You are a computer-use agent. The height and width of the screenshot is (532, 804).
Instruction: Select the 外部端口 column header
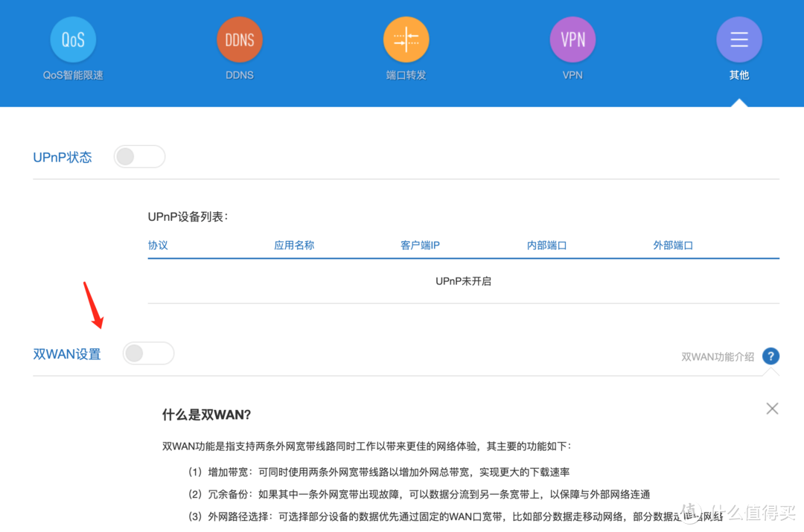[672, 244]
